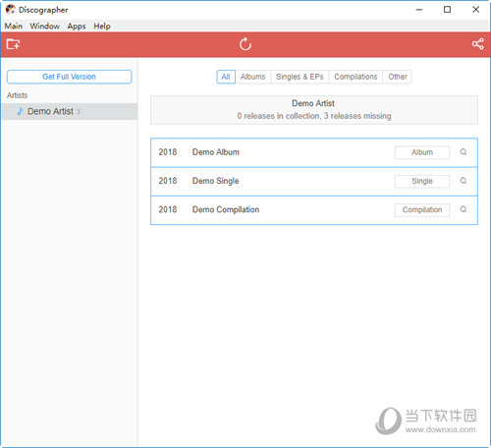The image size is (491, 448).
Task: Click the Get Full Version button
Action: [69, 77]
